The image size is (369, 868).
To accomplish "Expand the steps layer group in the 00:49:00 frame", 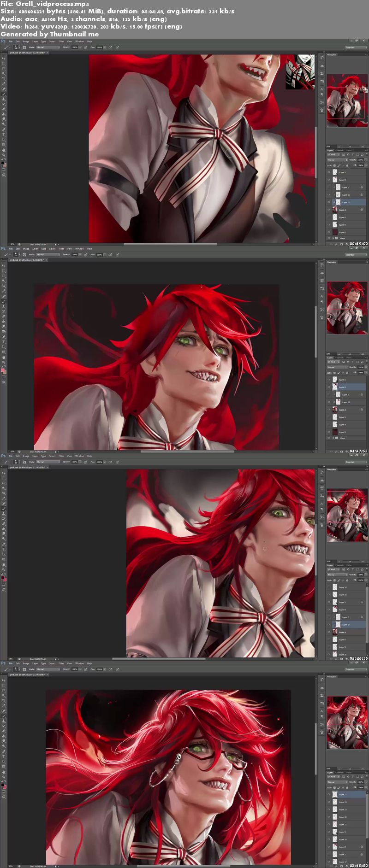I will tap(333, 238).
